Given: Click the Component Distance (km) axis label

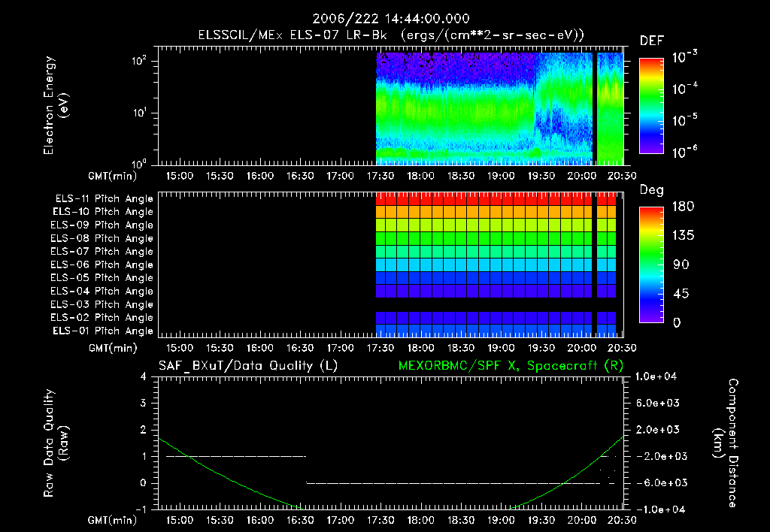Looking at the screenshot, I should pyautogui.click(x=726, y=443).
